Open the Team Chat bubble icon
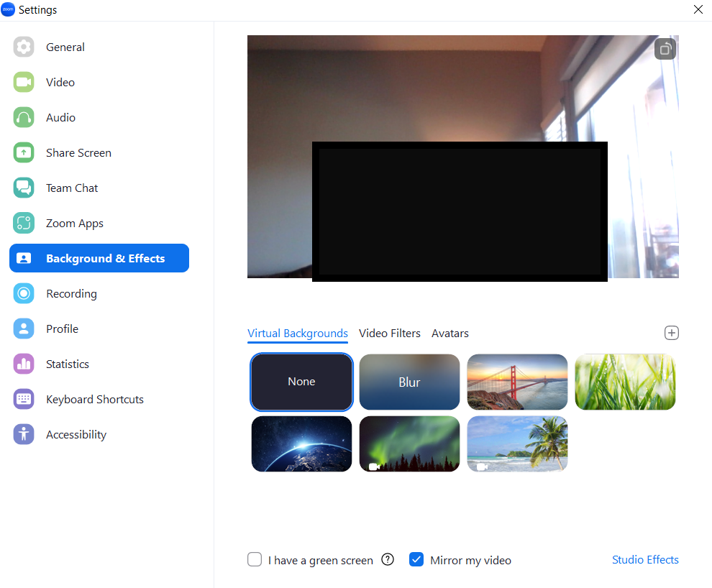The height and width of the screenshot is (588, 712). 24,188
